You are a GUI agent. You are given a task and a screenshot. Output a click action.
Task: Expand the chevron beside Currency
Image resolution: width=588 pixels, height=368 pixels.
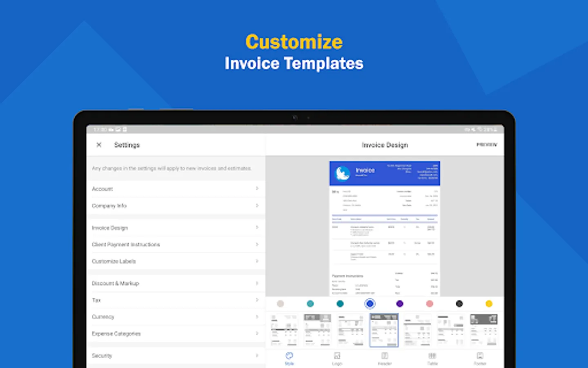coord(257,316)
